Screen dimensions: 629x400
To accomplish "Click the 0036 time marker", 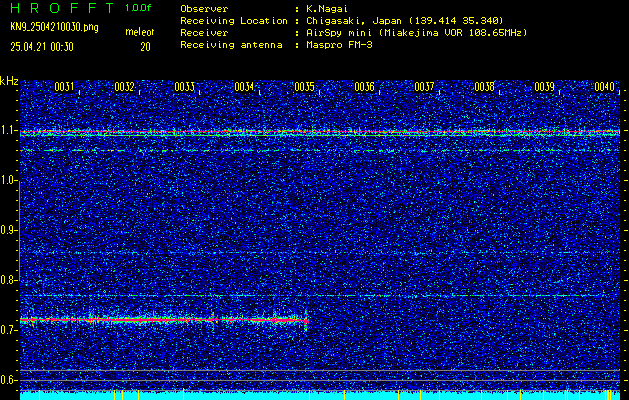I will 364,87.
